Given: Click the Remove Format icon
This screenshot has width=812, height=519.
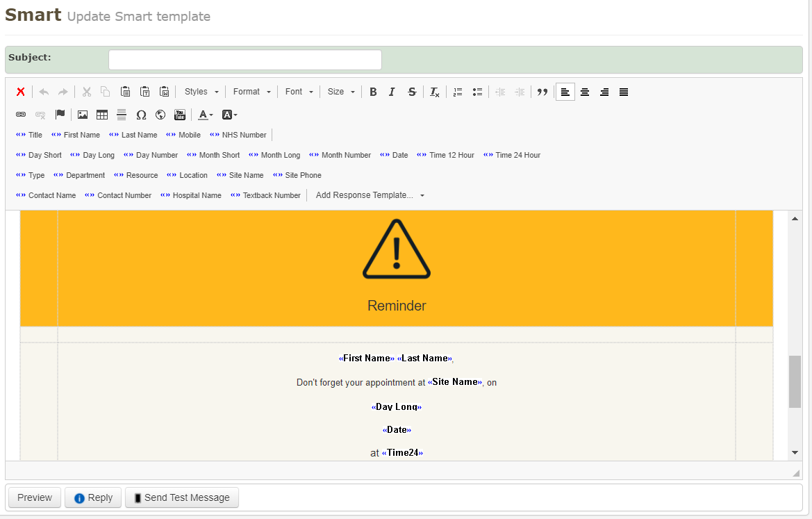Looking at the screenshot, I should (434, 92).
